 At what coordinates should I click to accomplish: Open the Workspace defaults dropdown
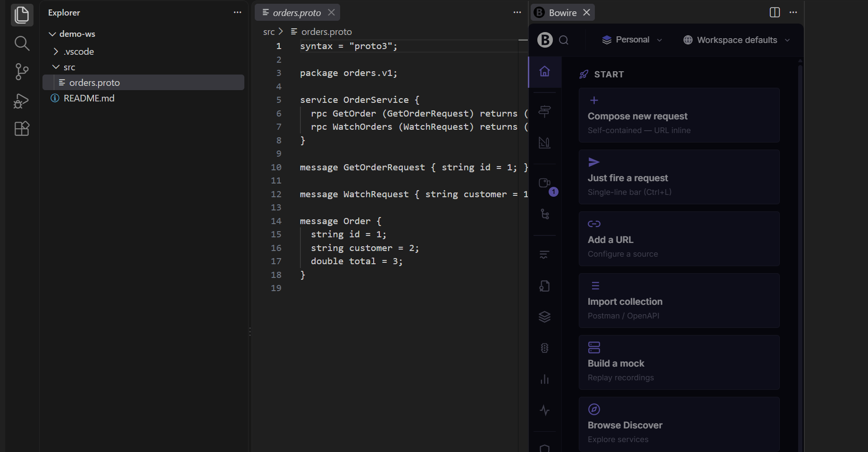(x=736, y=40)
